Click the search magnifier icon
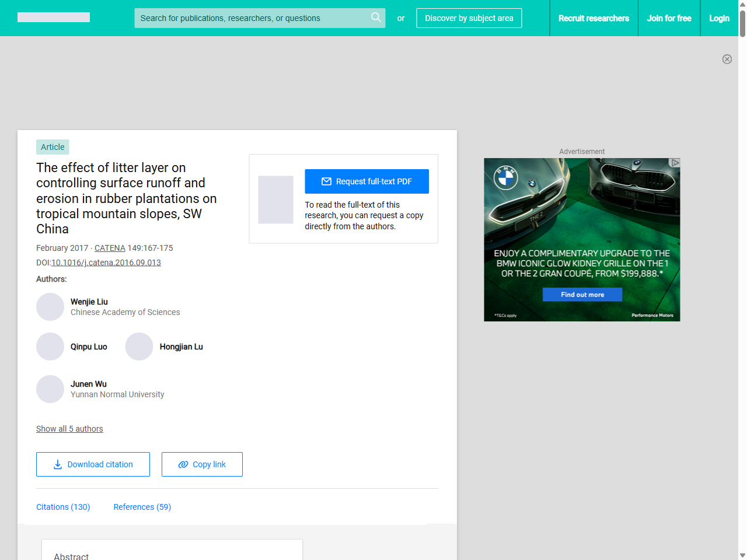The height and width of the screenshot is (560, 747). [x=376, y=17]
